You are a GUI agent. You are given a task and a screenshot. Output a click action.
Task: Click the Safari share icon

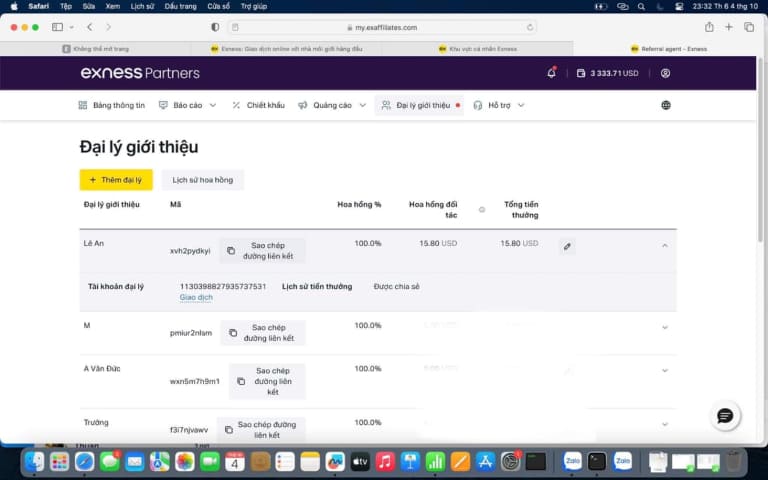(x=709, y=27)
